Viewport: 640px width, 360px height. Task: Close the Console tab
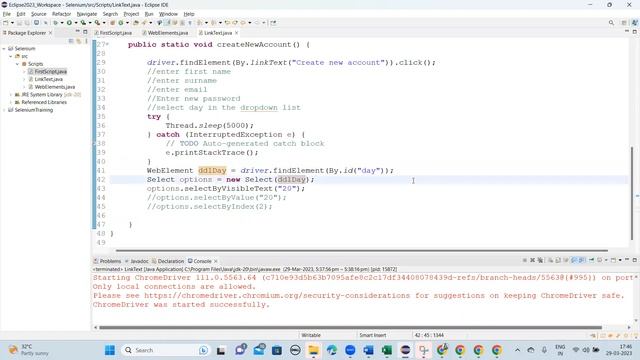tap(216, 261)
